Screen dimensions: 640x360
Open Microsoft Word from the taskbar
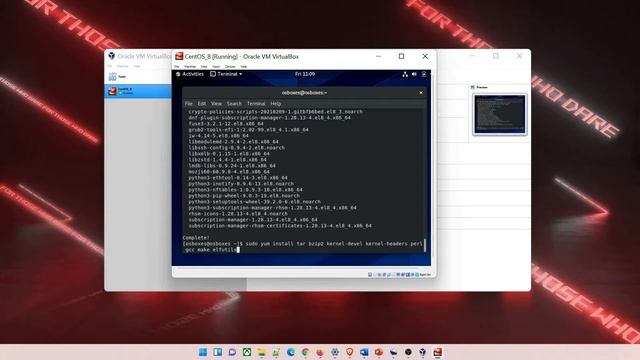pyautogui.click(x=364, y=352)
